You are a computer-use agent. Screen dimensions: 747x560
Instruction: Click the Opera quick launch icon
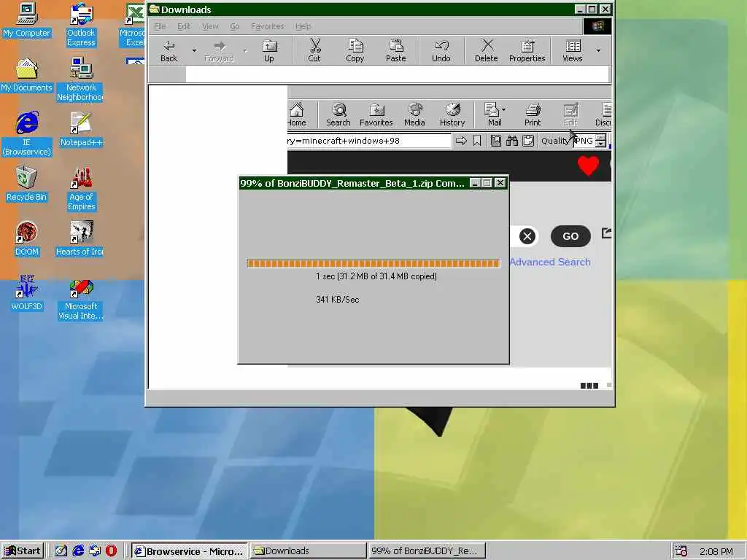click(x=111, y=551)
